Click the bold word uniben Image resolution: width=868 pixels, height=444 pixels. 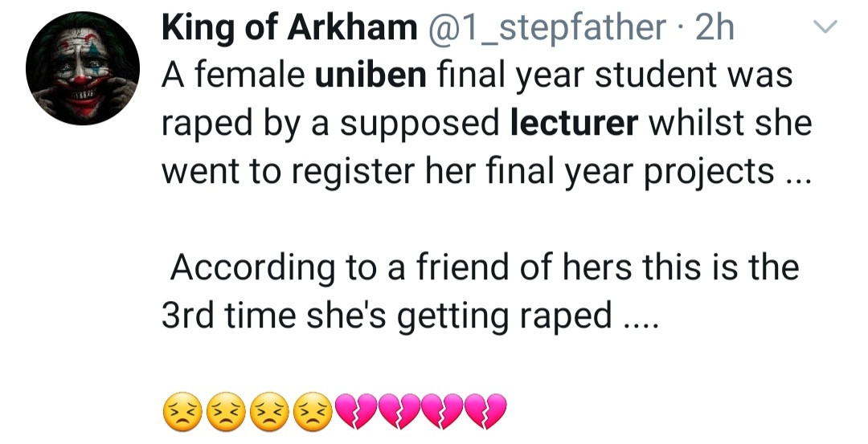[371, 75]
